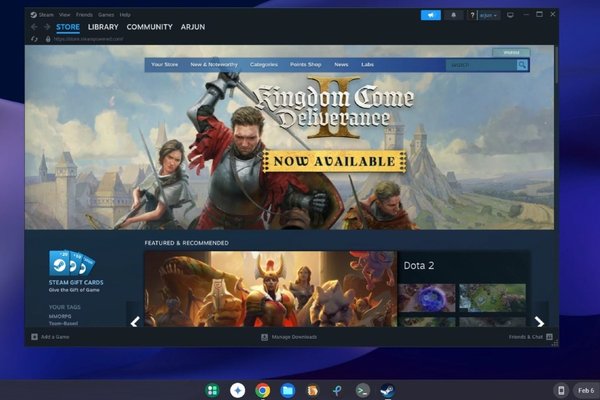Open the Phone Hub icon on the shelf
The image size is (600, 400).
pyautogui.click(x=561, y=390)
